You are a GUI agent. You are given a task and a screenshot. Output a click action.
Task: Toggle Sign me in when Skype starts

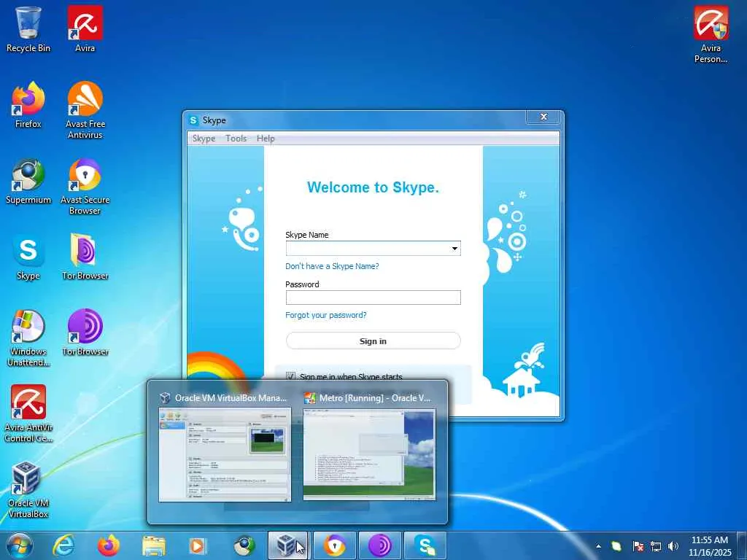click(290, 376)
